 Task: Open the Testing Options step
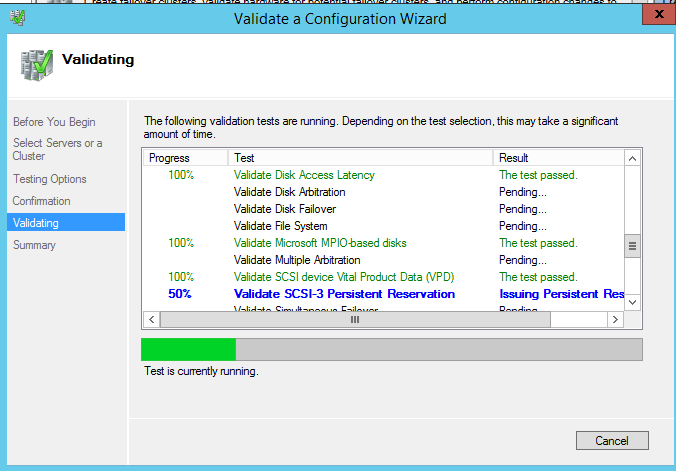pos(50,179)
